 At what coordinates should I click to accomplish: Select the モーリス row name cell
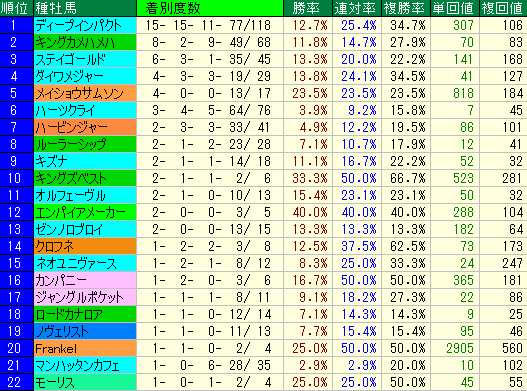pos(85,382)
